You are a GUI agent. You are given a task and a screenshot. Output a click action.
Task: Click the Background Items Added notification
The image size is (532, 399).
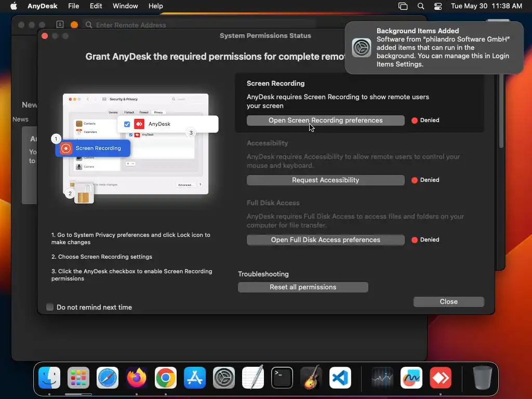tap(434, 47)
